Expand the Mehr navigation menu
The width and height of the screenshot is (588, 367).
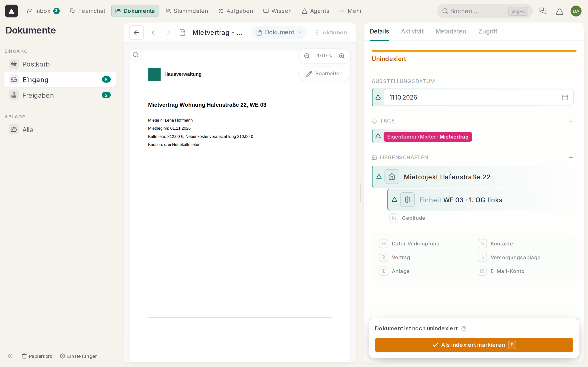[351, 11]
